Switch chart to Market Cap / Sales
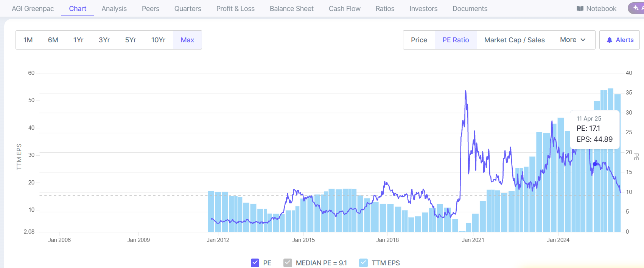This screenshot has width=644, height=268. click(x=514, y=40)
